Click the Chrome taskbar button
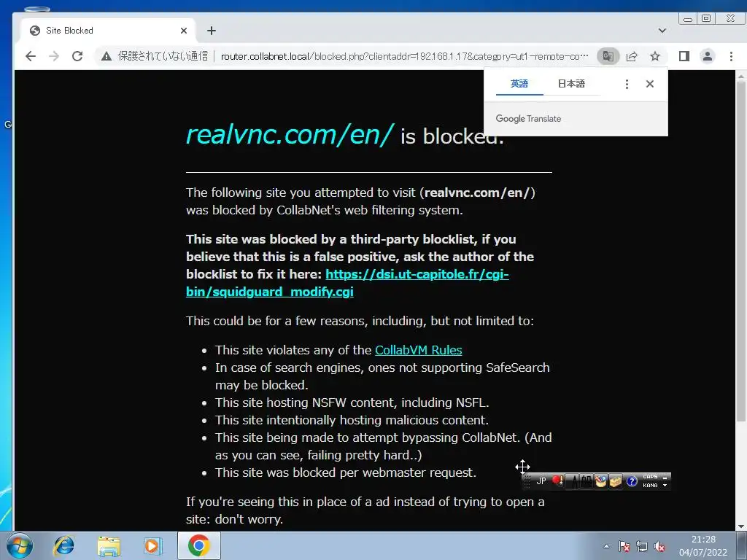 (x=198, y=545)
